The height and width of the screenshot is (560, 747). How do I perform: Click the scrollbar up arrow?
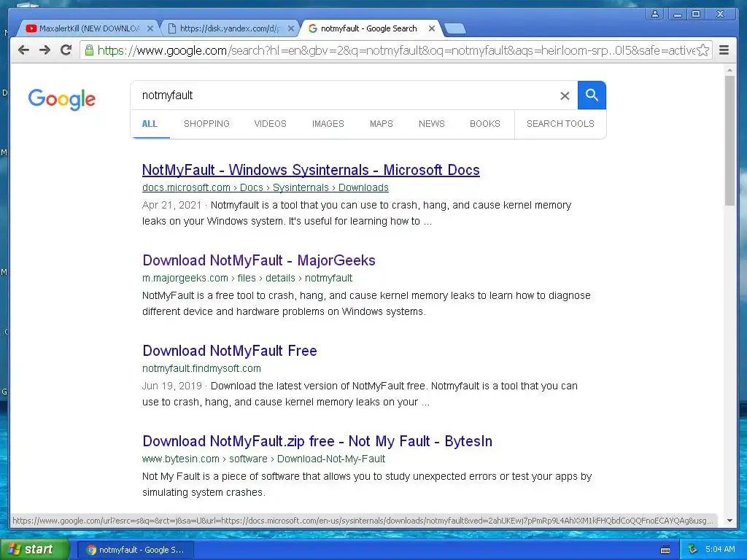pyautogui.click(x=729, y=70)
